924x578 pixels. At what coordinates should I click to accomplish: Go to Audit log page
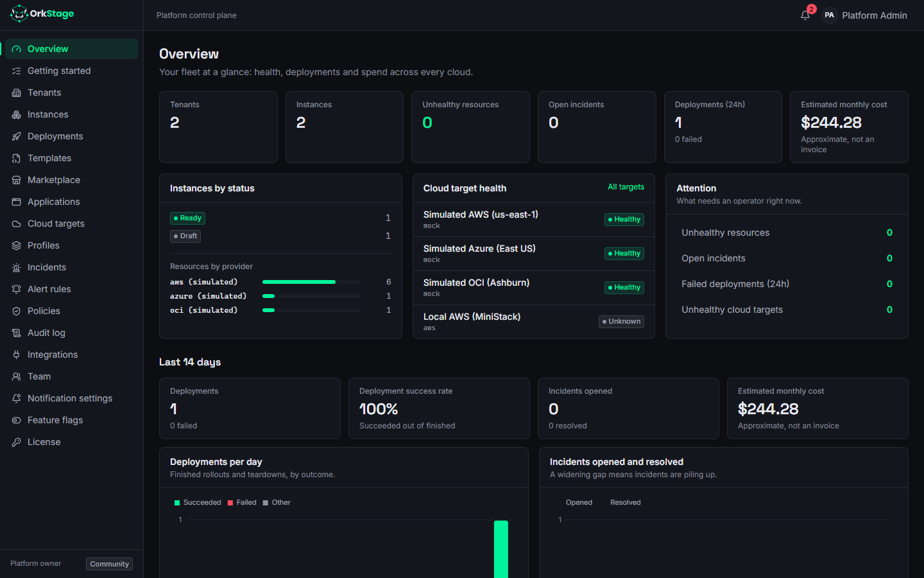point(71,333)
